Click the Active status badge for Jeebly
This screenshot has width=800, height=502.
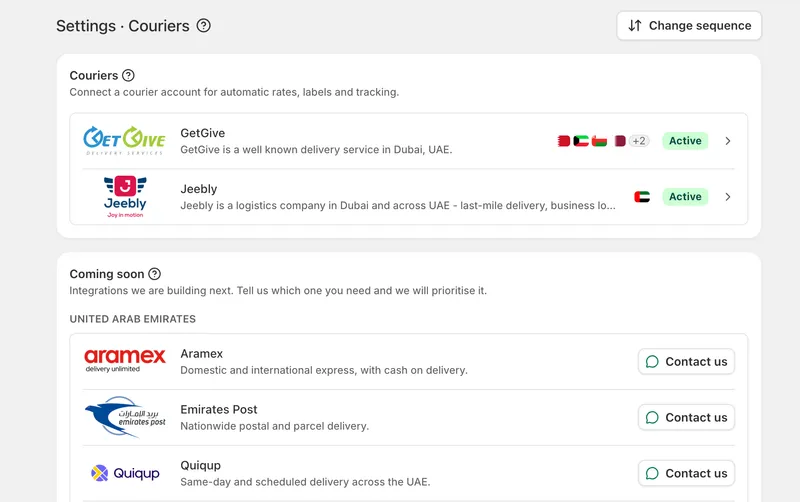(x=685, y=197)
